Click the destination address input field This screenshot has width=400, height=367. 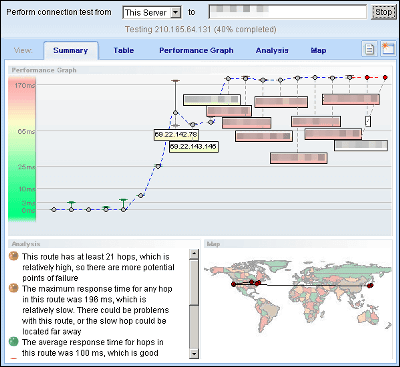(288, 12)
